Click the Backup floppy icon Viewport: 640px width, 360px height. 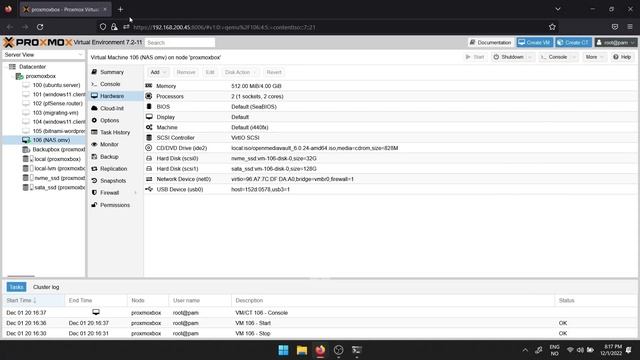(94, 157)
